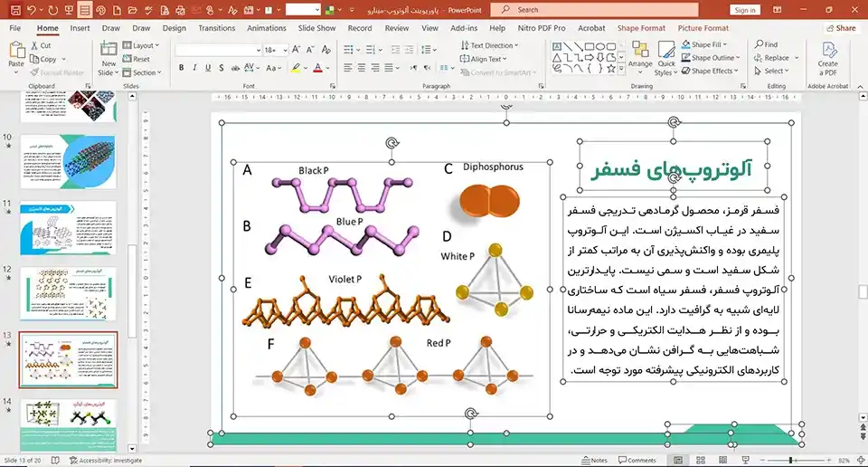Click the Share button
The image size is (868, 467).
(x=841, y=28)
